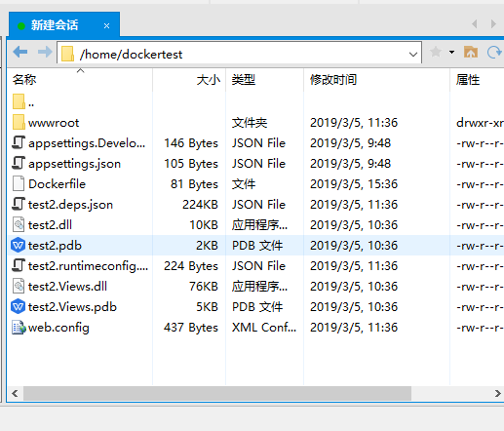Select test2.dll file icon
The height and width of the screenshot is (431, 504).
point(19,224)
